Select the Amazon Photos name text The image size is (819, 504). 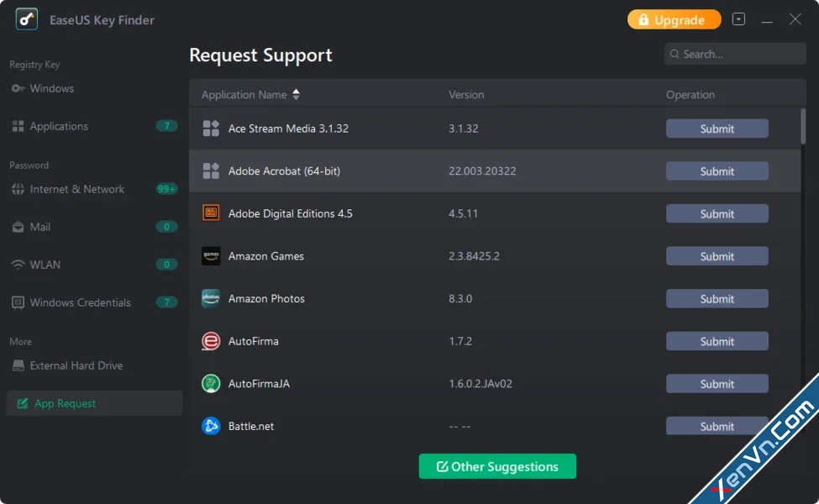(x=266, y=299)
